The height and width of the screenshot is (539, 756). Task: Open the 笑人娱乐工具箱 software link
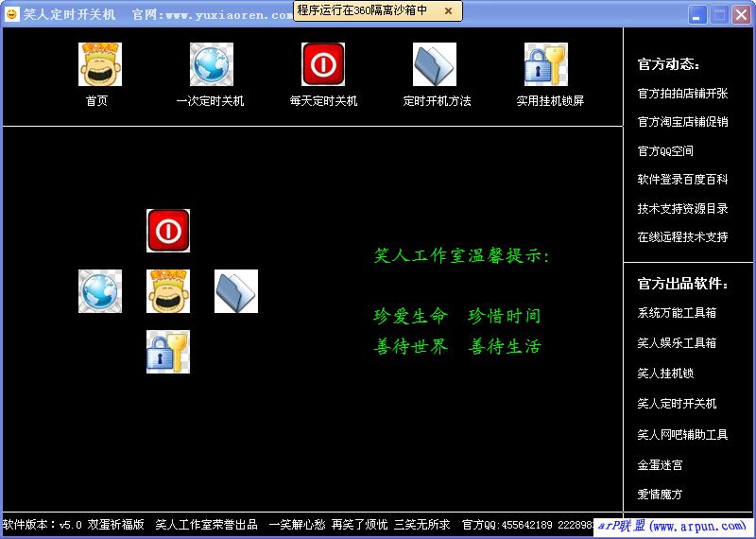[677, 343]
